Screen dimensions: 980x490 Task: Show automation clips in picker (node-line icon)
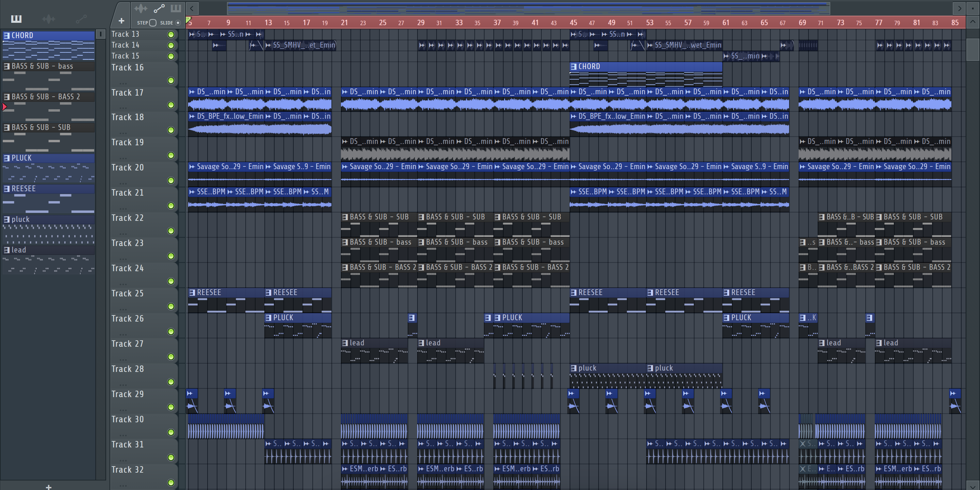pos(81,19)
